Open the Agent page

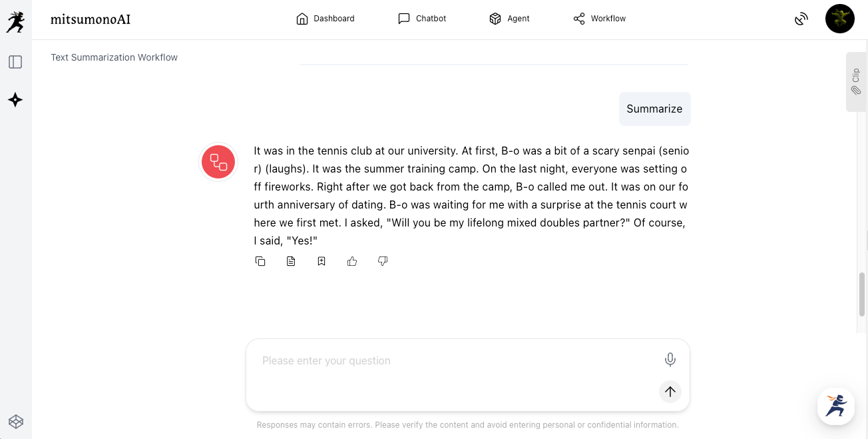tap(509, 19)
